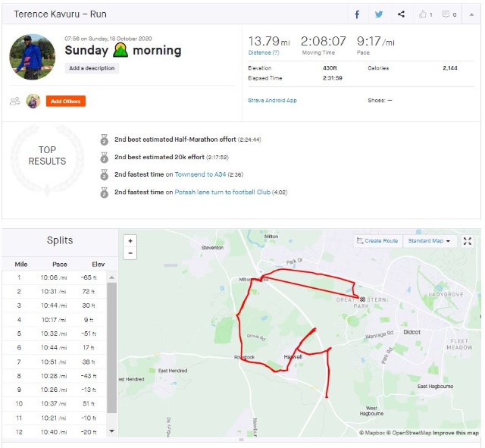
Task: Share the run on Facebook
Action: [x=358, y=14]
